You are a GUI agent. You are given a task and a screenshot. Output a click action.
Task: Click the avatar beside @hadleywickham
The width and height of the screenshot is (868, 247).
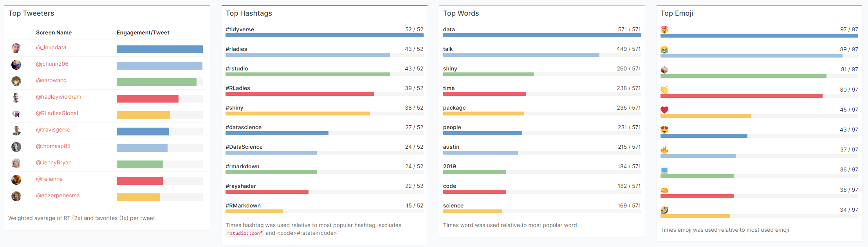(x=16, y=97)
